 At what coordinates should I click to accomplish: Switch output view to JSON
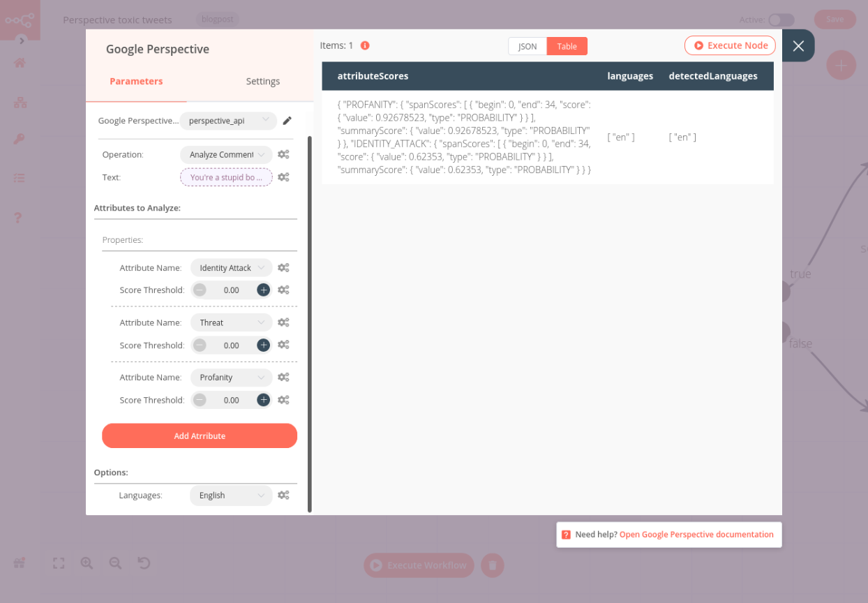point(527,46)
